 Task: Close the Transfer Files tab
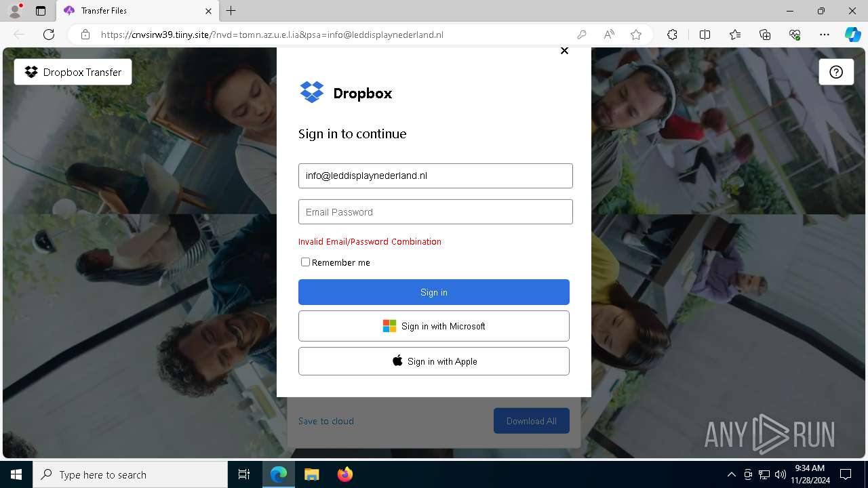point(209,11)
